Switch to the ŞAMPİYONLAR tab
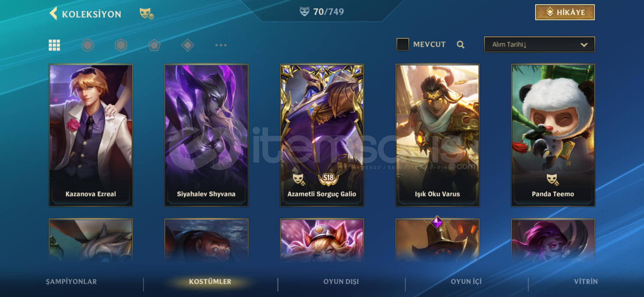This screenshot has height=297, width=644. tap(71, 282)
